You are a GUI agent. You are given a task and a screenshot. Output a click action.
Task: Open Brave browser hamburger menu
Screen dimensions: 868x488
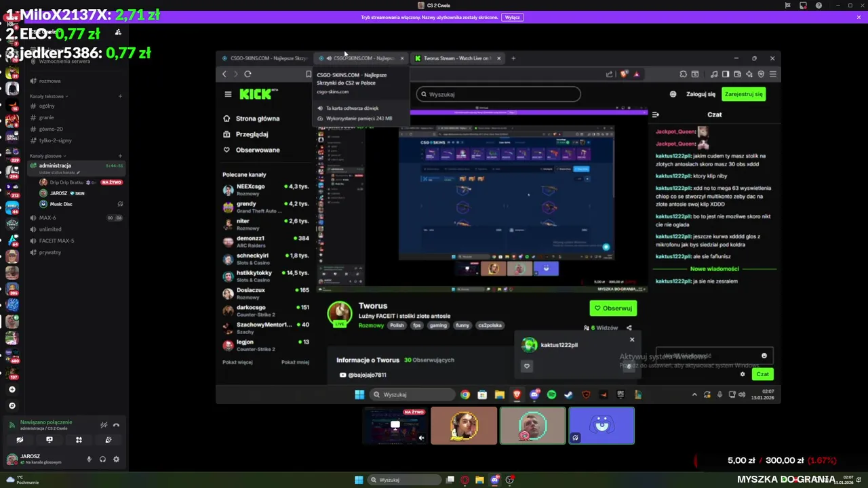tap(772, 74)
